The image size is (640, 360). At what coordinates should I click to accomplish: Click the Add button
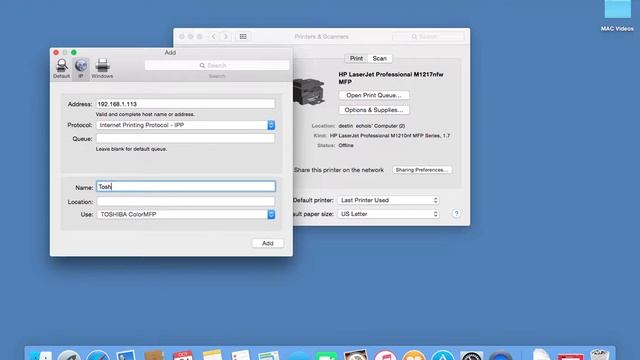268,243
